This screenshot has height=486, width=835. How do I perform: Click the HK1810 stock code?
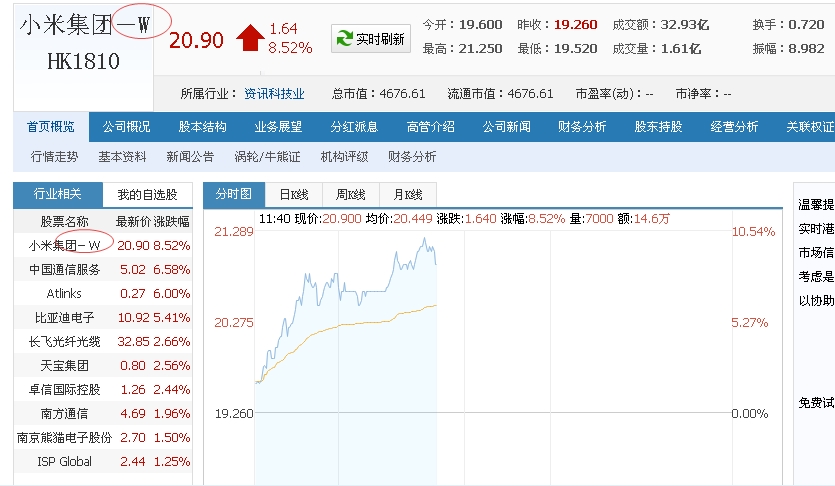point(84,61)
